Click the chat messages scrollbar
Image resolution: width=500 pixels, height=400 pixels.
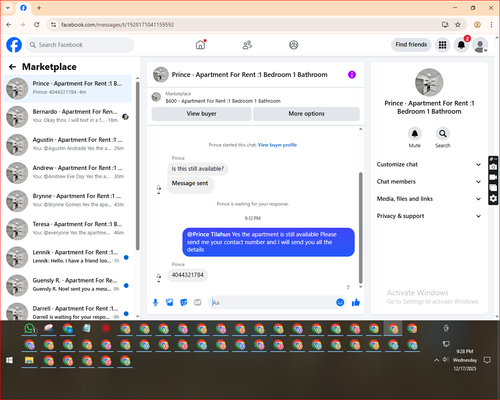tap(360, 228)
